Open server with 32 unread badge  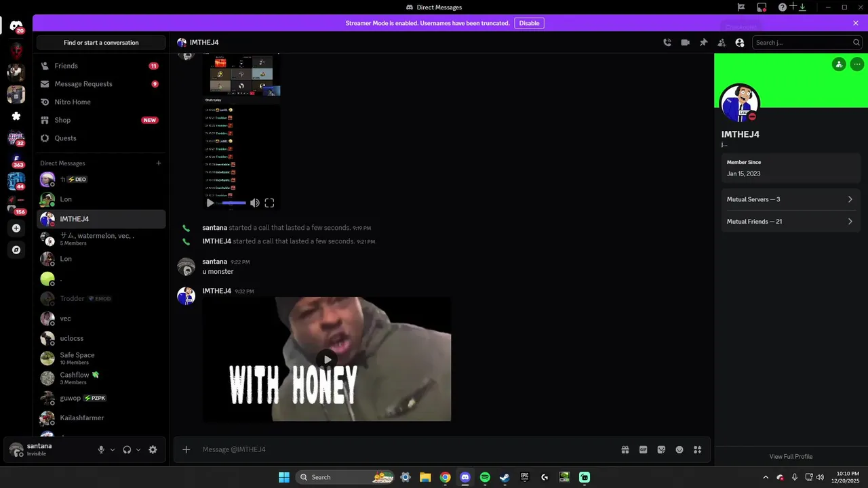[x=16, y=138]
